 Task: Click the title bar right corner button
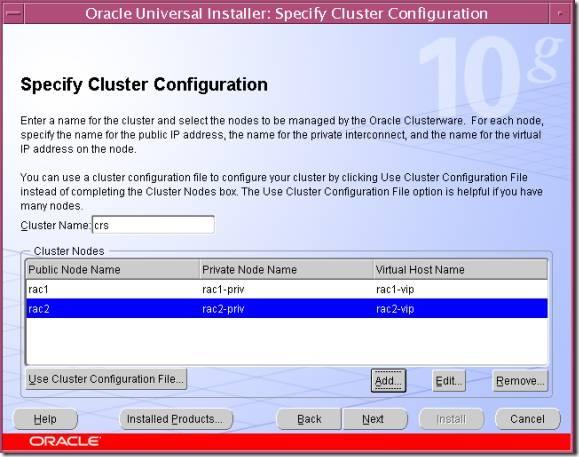pos(560,13)
